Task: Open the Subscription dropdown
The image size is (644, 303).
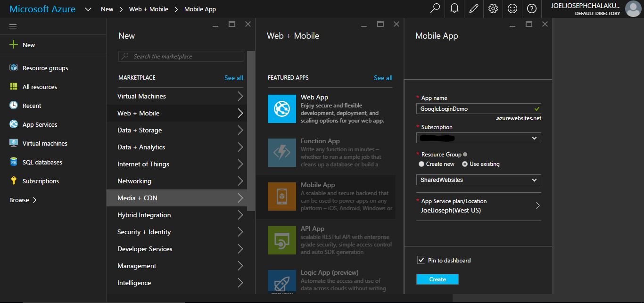Action: click(x=479, y=138)
